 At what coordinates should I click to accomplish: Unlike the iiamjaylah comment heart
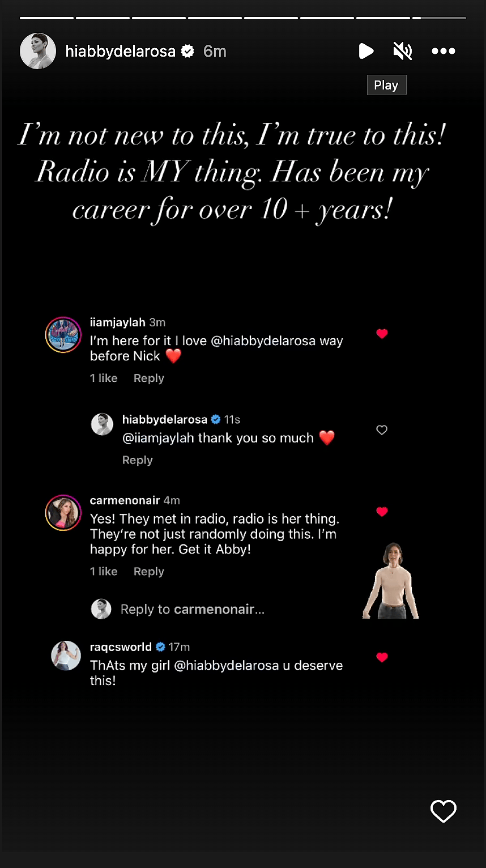click(382, 334)
